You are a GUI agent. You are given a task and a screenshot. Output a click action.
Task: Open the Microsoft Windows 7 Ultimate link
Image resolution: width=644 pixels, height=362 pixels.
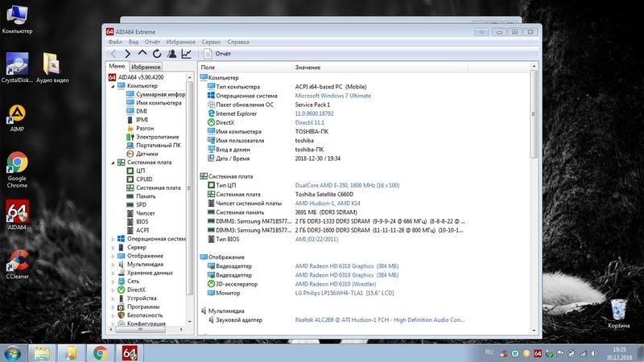[x=332, y=95]
